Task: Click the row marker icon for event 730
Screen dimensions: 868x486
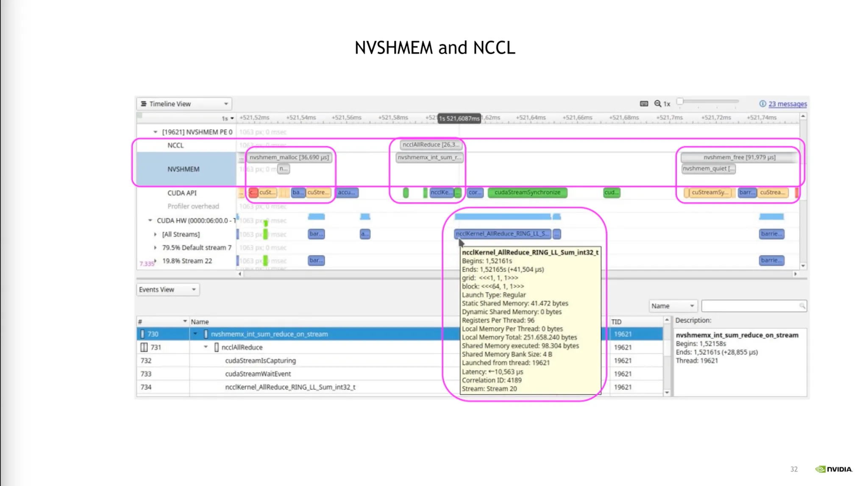Action: tap(142, 334)
